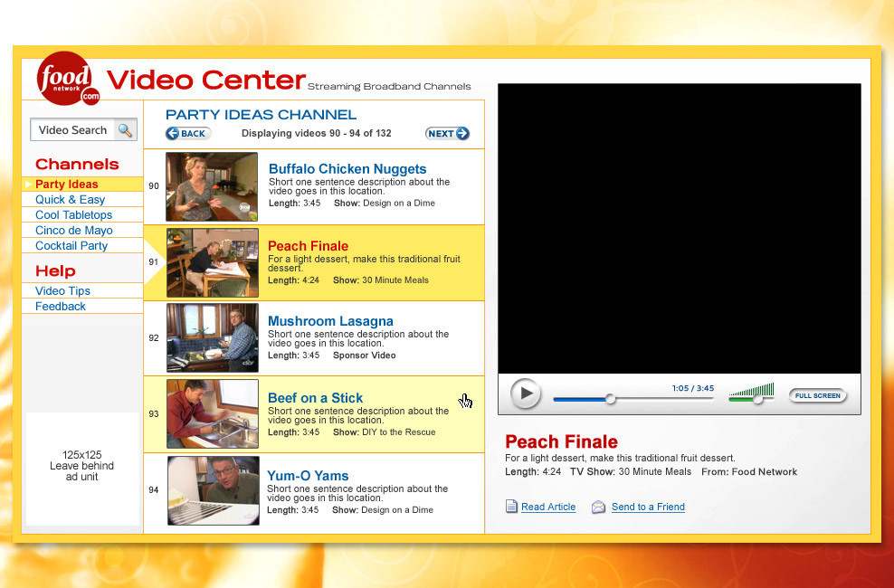Image resolution: width=894 pixels, height=588 pixels.
Task: Click the Read Article document icon
Action: pyautogui.click(x=511, y=506)
